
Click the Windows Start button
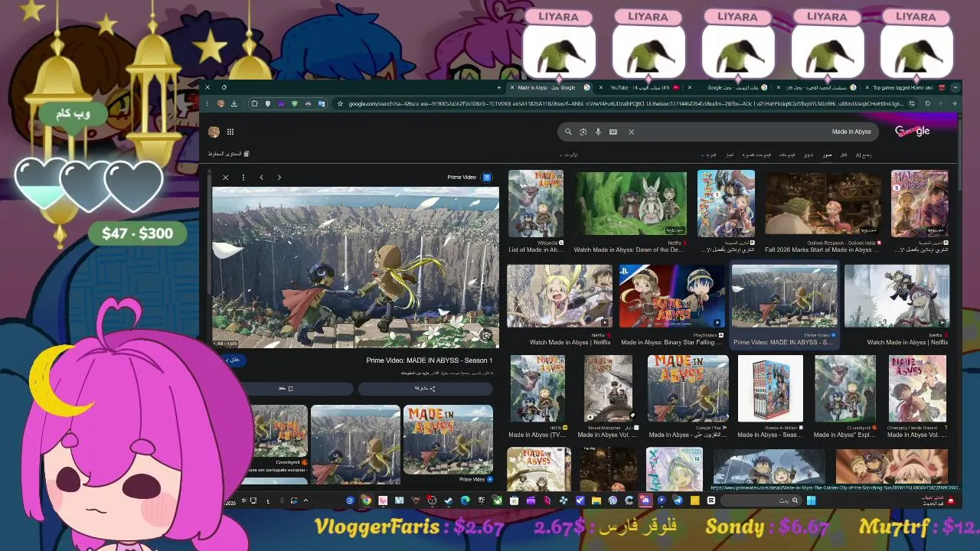[x=811, y=500]
